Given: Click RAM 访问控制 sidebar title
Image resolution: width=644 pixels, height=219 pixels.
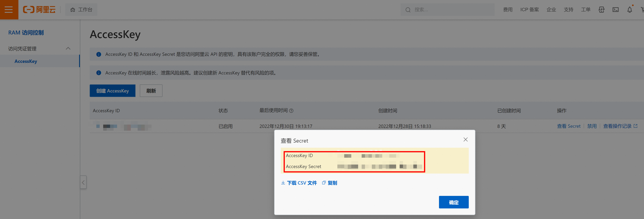Looking at the screenshot, I should (26, 33).
